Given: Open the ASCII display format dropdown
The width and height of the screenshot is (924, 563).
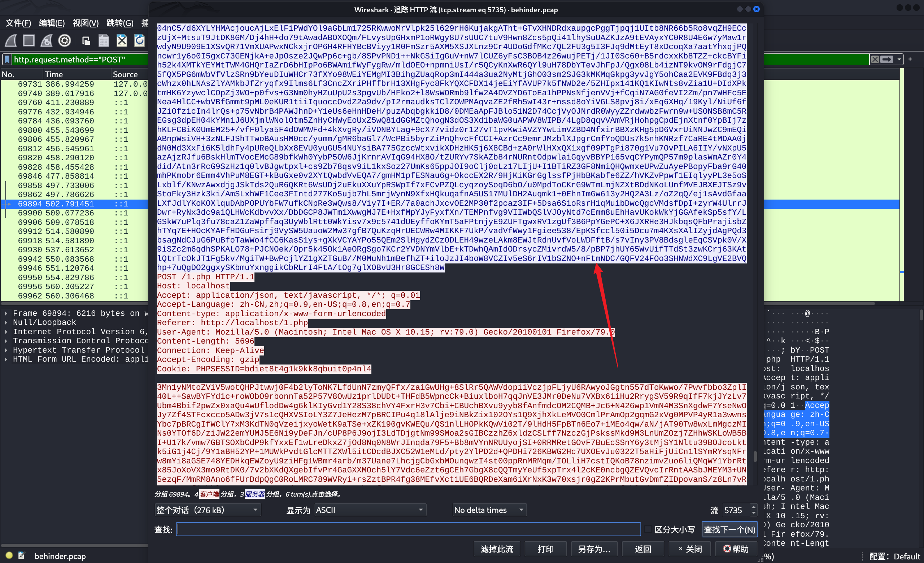Looking at the screenshot, I should [x=369, y=510].
